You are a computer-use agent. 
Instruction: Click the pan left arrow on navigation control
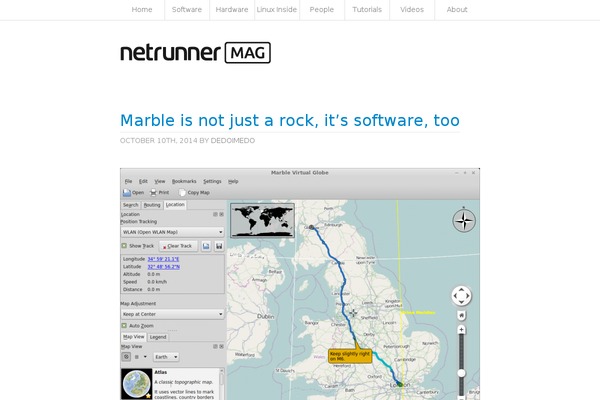[x=455, y=296]
